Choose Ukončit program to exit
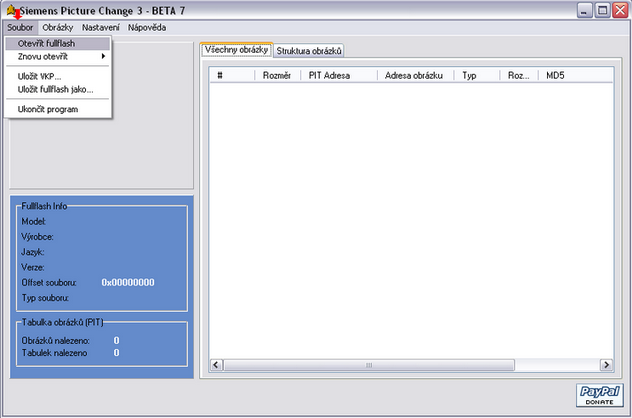Viewport: 632px width, 418px height. click(x=58, y=109)
